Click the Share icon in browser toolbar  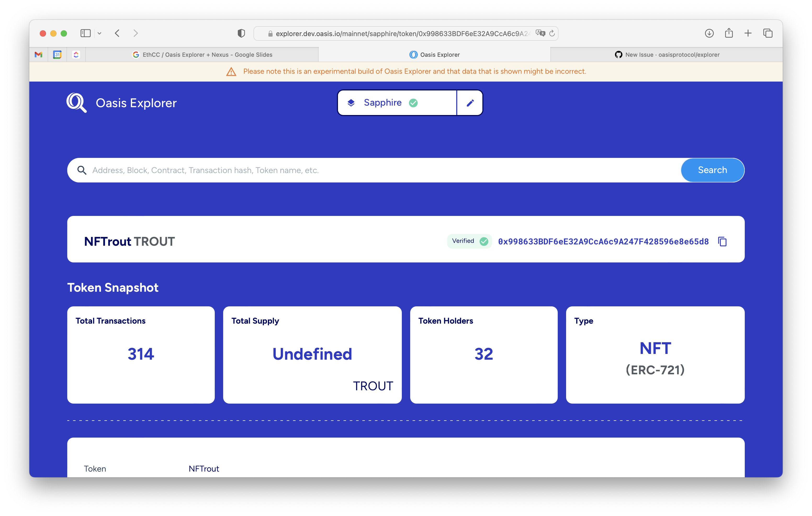click(x=729, y=33)
